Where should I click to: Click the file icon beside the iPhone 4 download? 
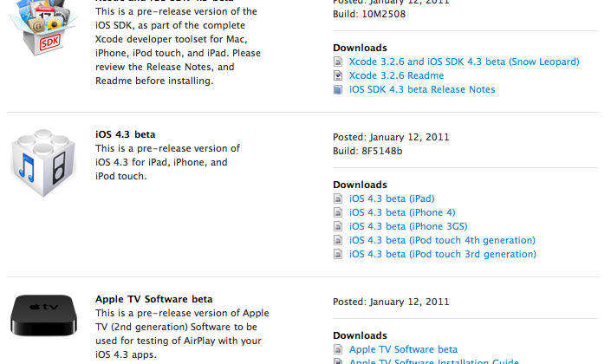(x=338, y=213)
